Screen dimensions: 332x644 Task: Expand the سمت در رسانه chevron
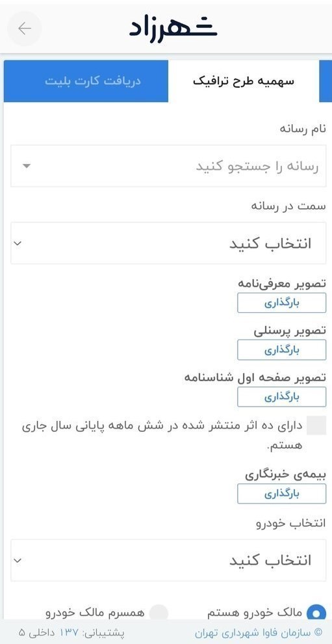click(x=18, y=243)
